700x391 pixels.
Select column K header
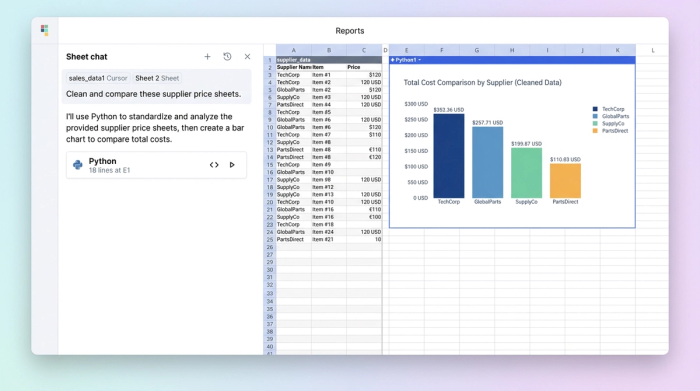[x=617, y=50]
